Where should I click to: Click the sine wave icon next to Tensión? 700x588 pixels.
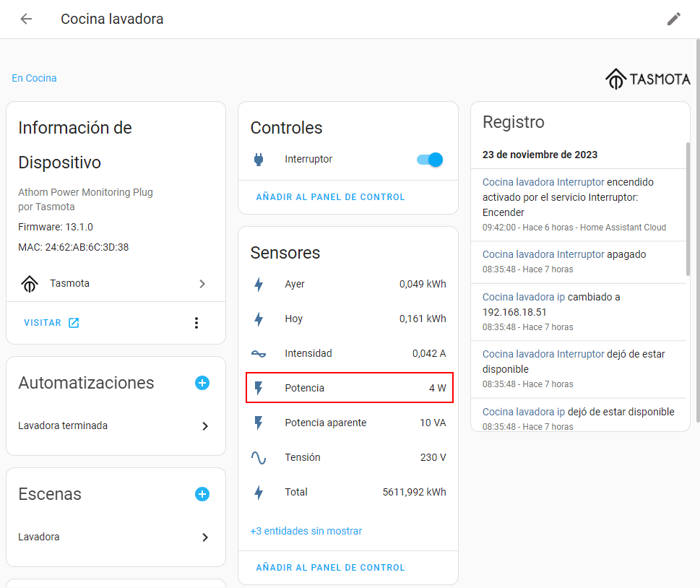coord(259,457)
